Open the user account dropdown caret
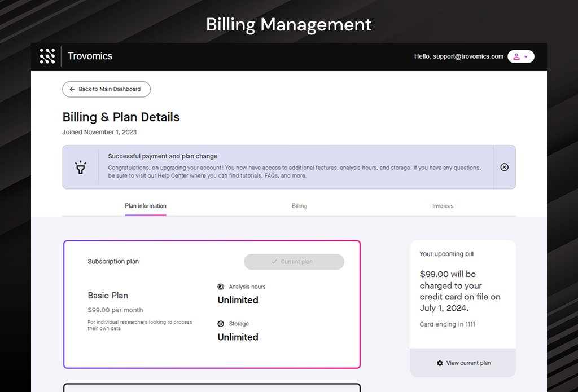The width and height of the screenshot is (578, 392). click(x=526, y=57)
